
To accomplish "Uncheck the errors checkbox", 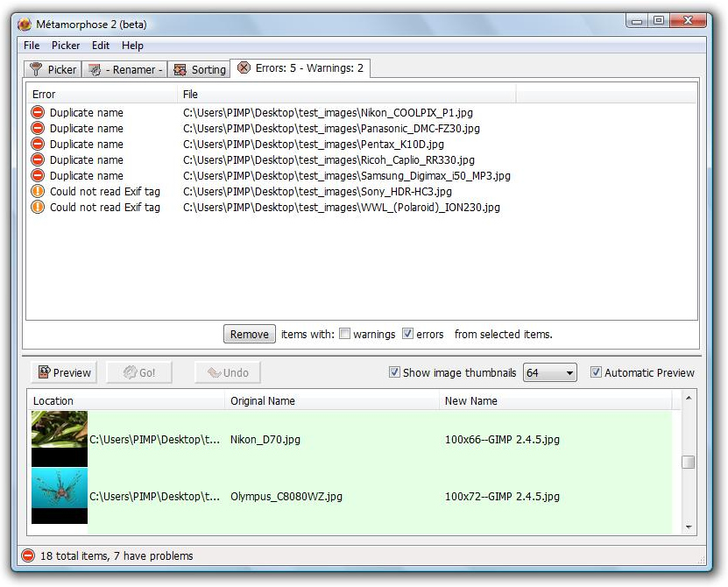I will point(407,334).
